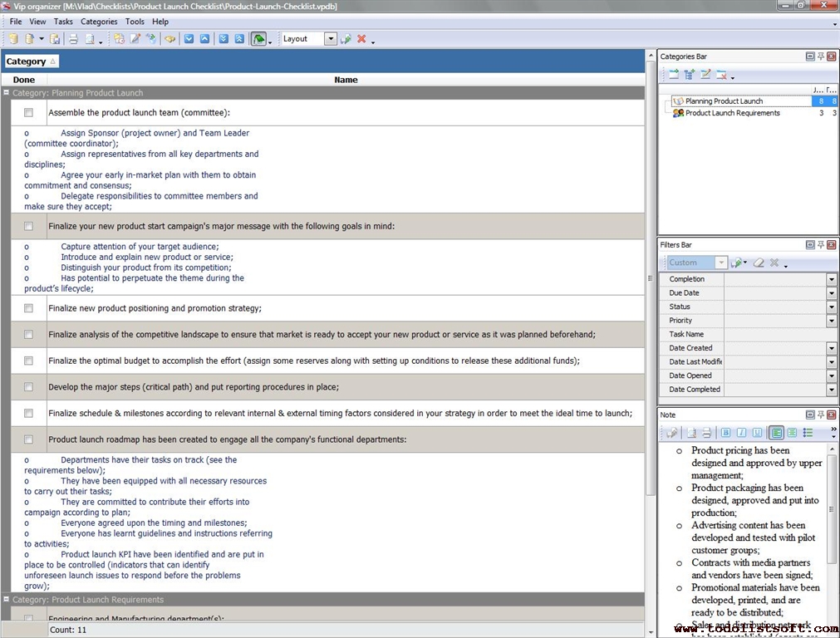The width and height of the screenshot is (840, 638).
Task: Click the Category grouping header button
Action: tap(31, 61)
